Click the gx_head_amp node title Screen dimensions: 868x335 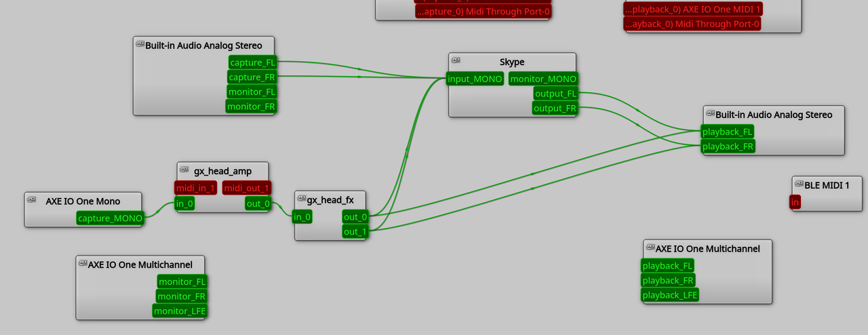tap(222, 171)
